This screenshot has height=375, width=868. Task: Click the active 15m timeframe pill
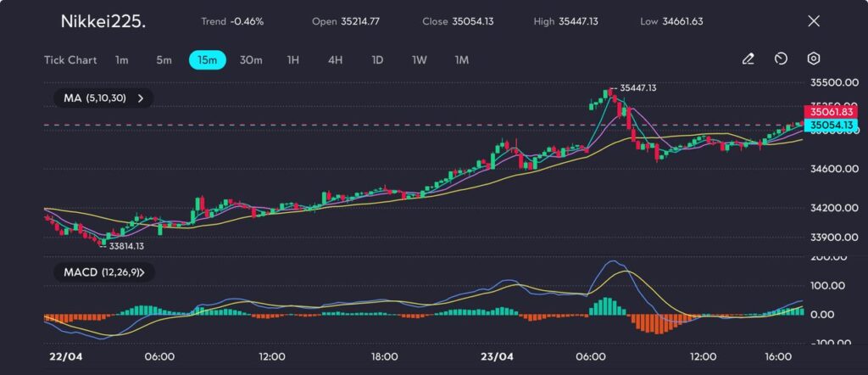(207, 60)
